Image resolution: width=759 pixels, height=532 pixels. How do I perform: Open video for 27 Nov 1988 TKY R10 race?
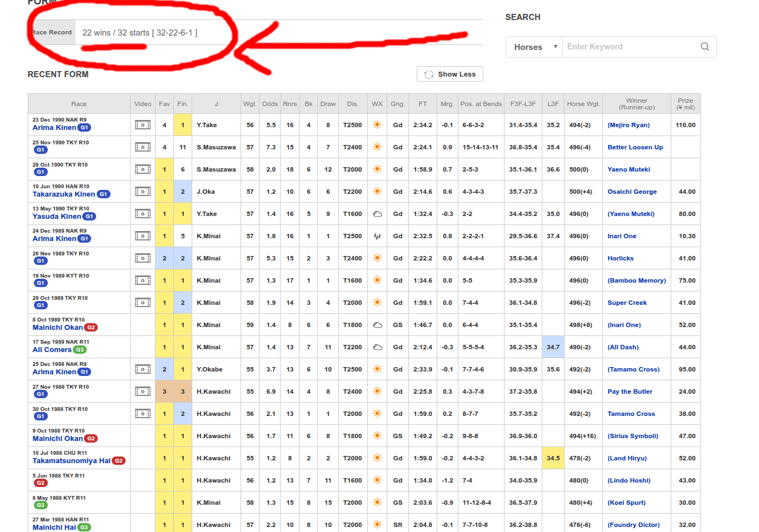click(x=143, y=392)
